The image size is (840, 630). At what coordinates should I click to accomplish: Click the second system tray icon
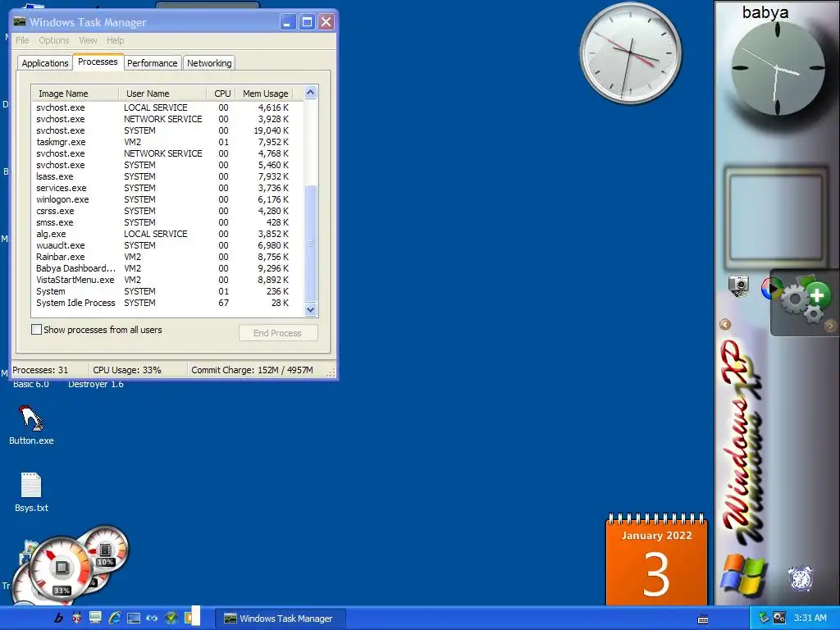click(x=779, y=618)
